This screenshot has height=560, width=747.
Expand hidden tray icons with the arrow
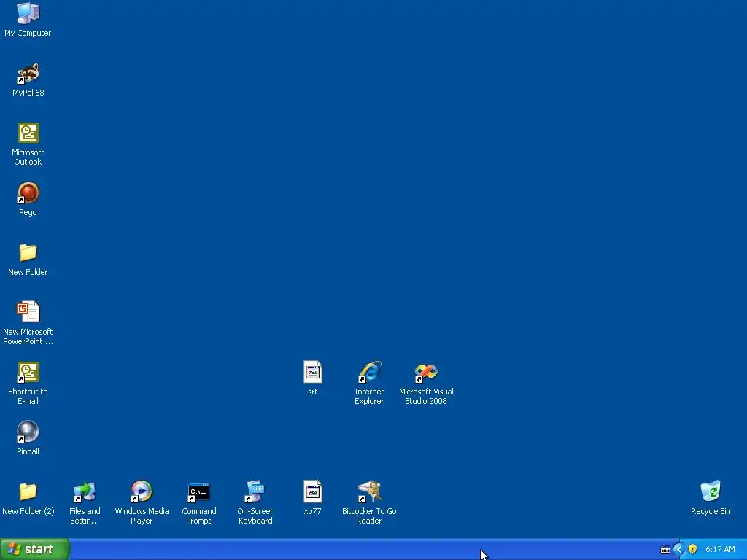point(679,550)
